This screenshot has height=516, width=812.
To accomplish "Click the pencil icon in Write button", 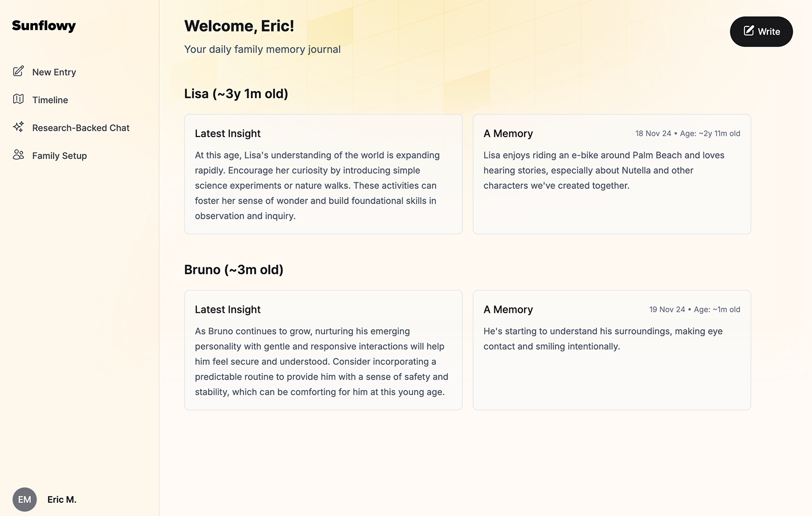I will [749, 30].
